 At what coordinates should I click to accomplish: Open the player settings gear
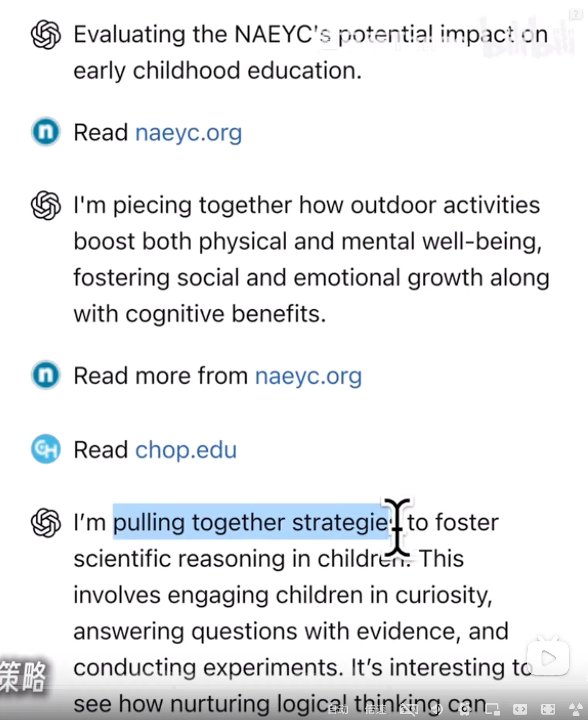[464, 709]
